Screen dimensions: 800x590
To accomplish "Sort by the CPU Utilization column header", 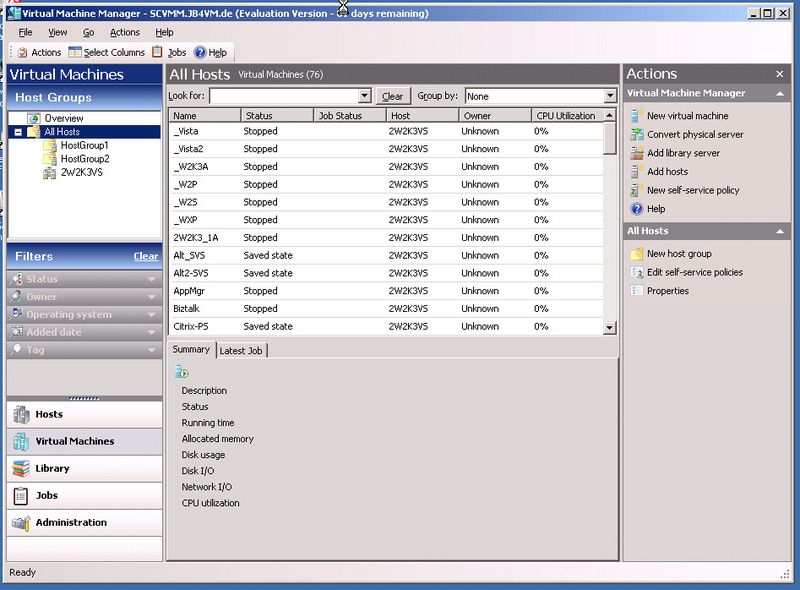I will (x=567, y=116).
